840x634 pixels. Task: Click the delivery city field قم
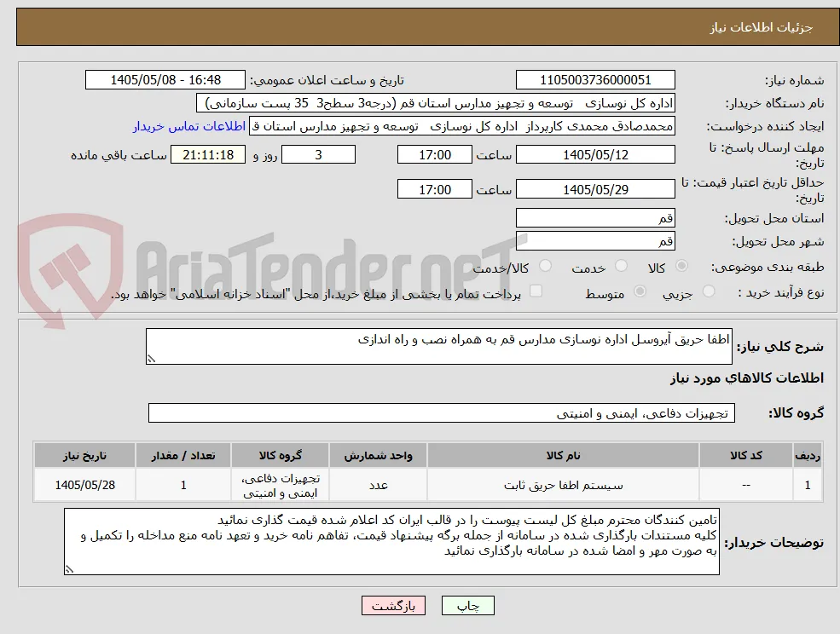[595, 241]
